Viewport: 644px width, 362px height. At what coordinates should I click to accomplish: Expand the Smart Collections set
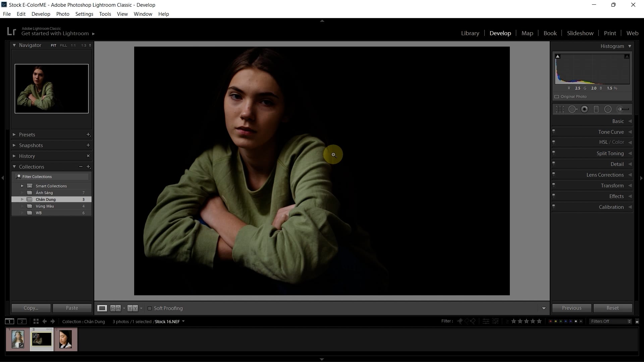[x=22, y=186]
